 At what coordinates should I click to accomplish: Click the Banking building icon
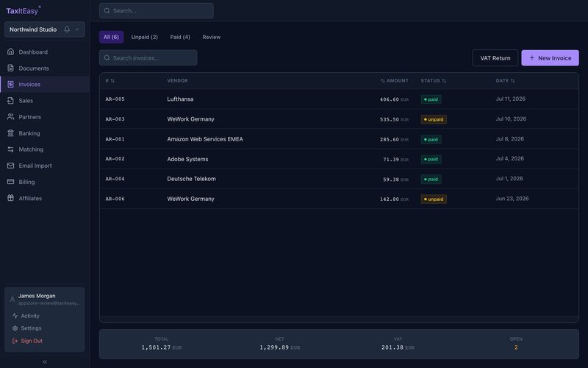10,133
